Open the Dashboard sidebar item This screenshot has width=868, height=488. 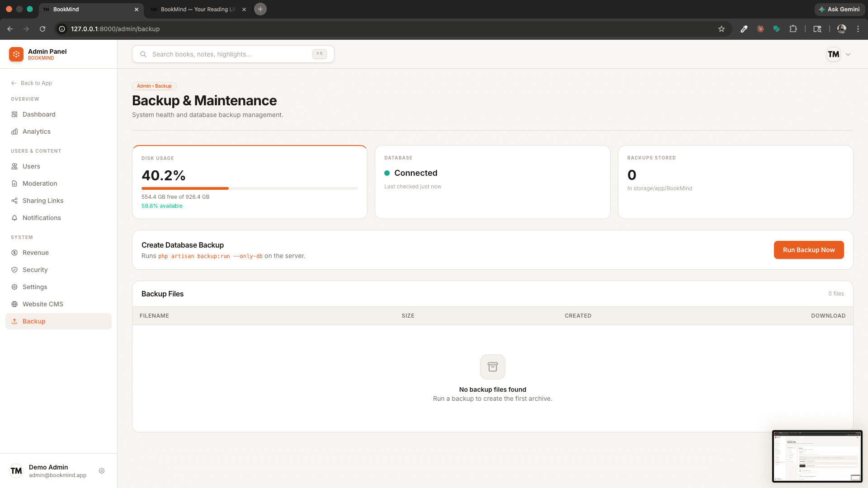[x=58, y=114]
